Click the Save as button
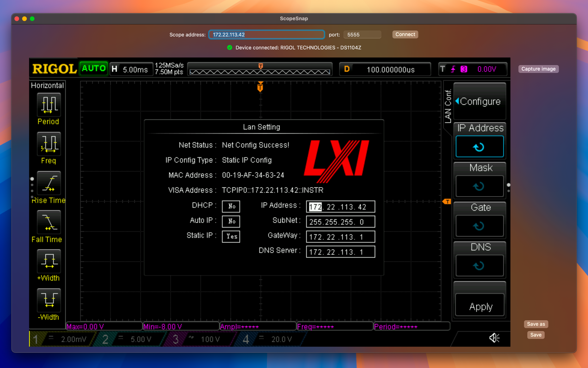The height and width of the screenshot is (368, 588). [536, 324]
